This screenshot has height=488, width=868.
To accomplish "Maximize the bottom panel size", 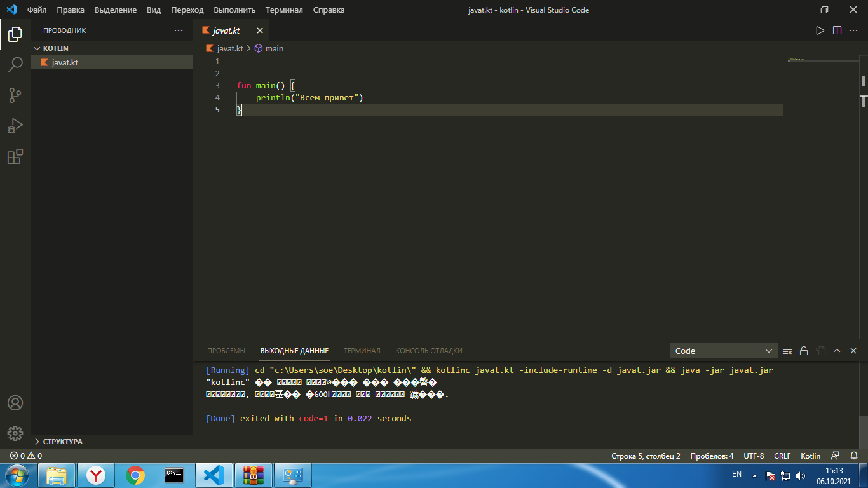I will [837, 351].
